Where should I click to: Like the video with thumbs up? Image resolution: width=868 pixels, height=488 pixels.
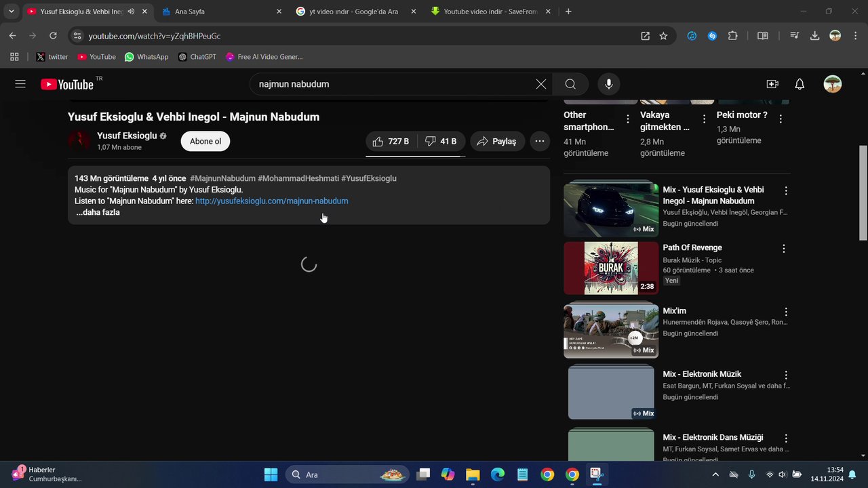[x=391, y=141]
